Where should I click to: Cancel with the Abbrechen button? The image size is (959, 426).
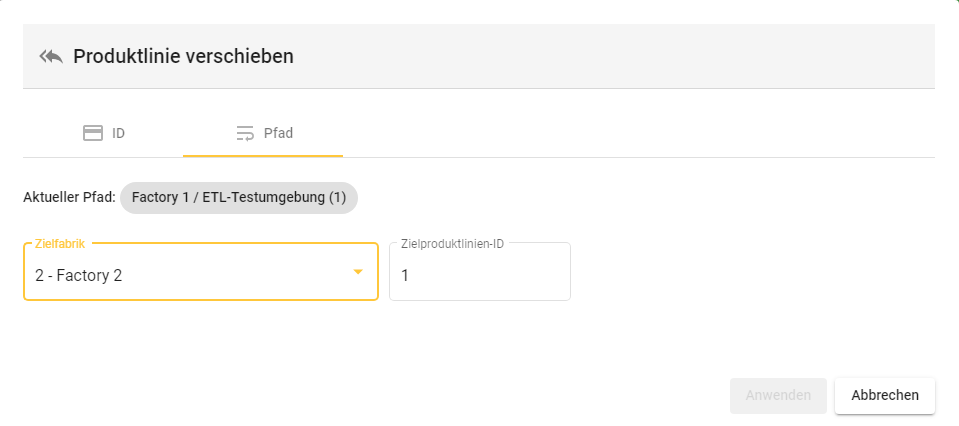(x=884, y=395)
